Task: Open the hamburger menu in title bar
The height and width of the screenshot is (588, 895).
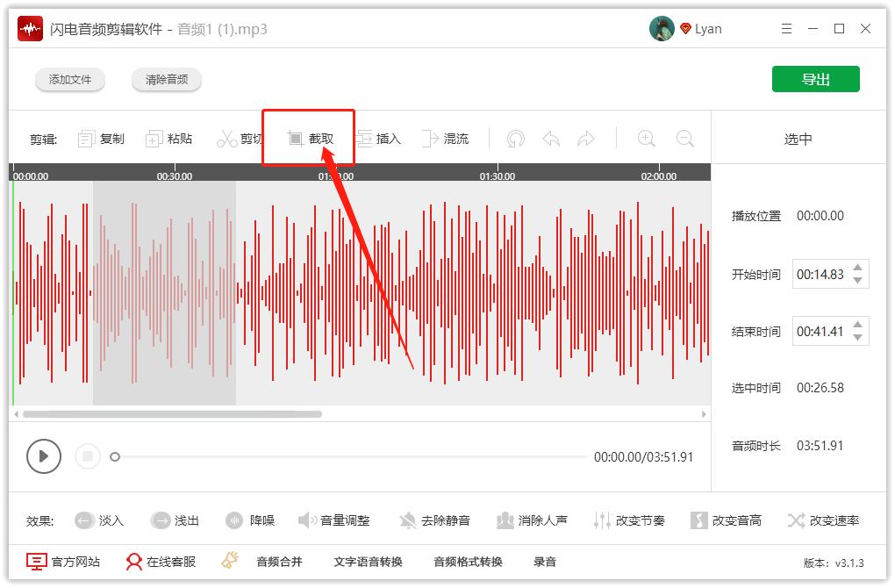Action: point(786,28)
